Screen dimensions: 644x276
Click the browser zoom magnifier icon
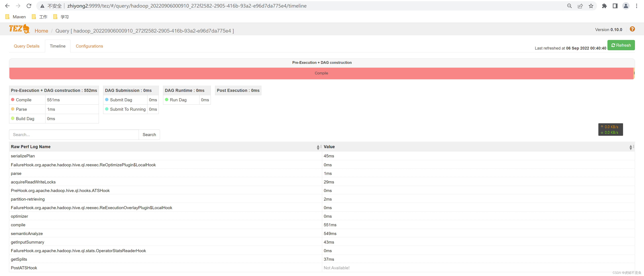point(569,6)
